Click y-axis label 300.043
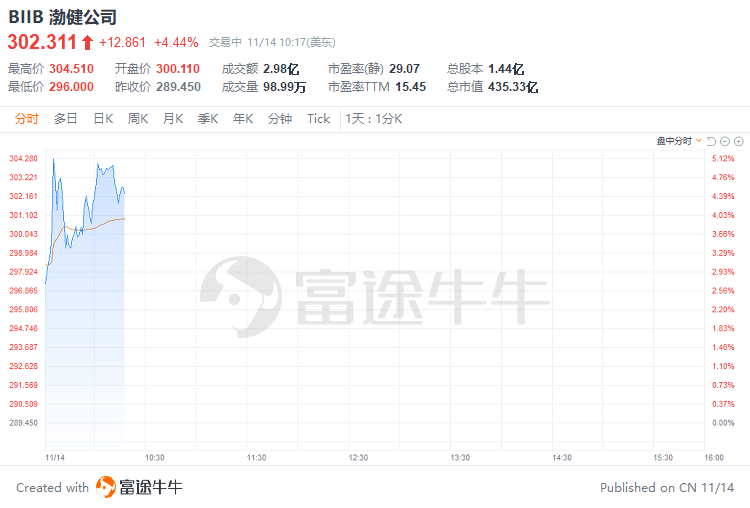 (x=23, y=234)
